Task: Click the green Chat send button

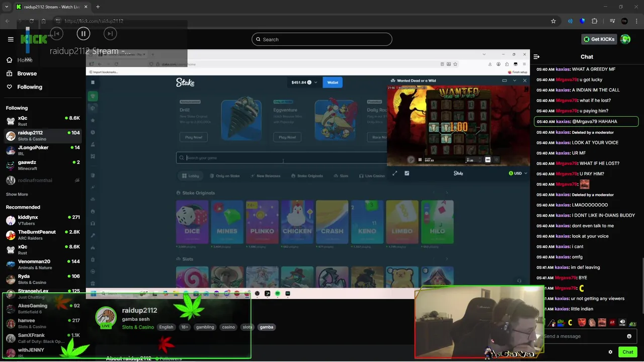Action: point(627,352)
